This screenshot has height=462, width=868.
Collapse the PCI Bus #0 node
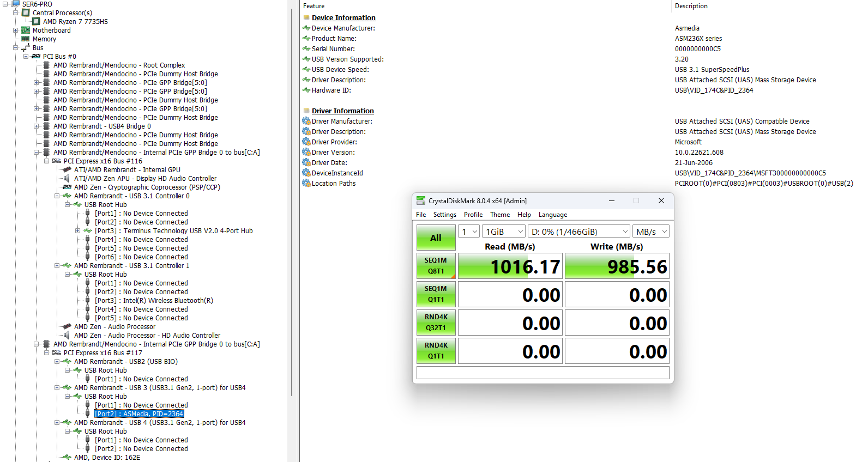point(26,56)
